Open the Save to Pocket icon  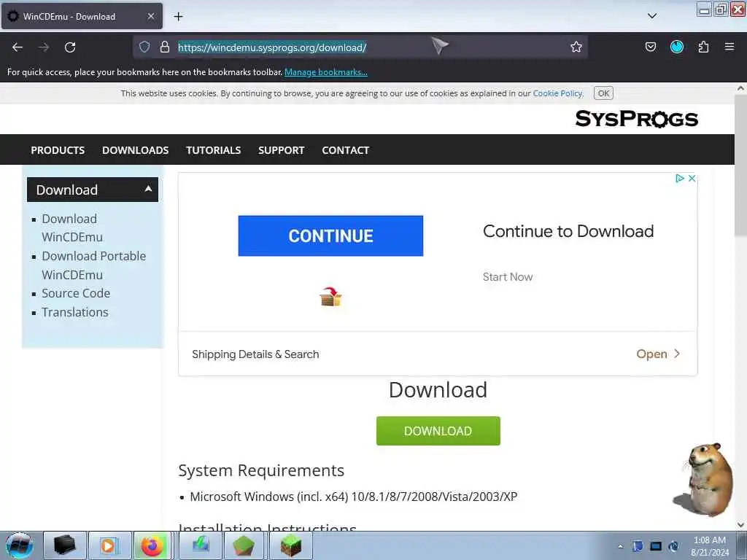click(x=650, y=47)
